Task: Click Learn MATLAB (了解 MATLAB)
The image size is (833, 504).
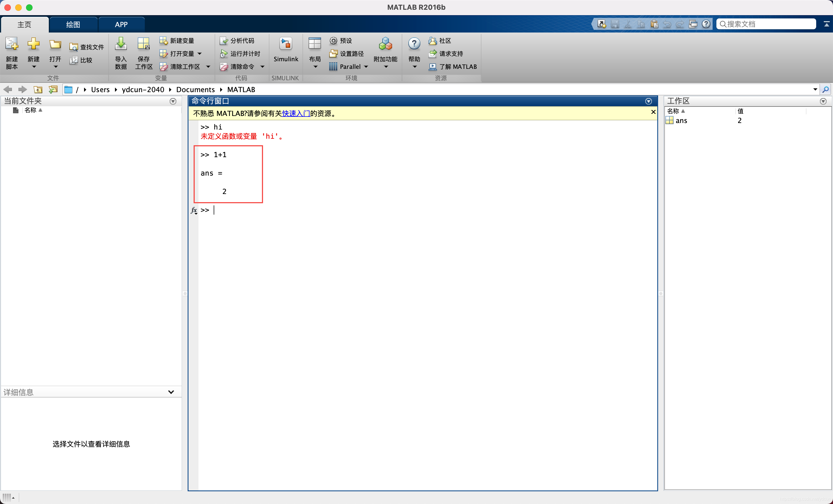Action: (453, 67)
